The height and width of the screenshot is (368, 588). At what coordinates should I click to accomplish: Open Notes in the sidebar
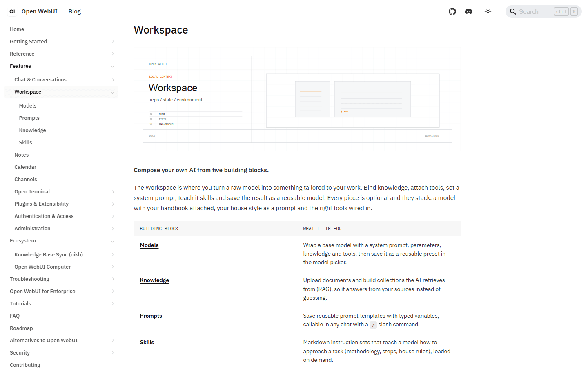22,155
